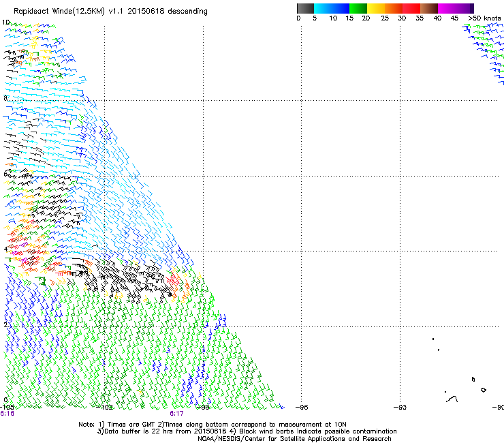Image resolution: width=504 pixels, height=443 pixels.
Task: Click the longitude '-93' axis label
Action: (400, 408)
